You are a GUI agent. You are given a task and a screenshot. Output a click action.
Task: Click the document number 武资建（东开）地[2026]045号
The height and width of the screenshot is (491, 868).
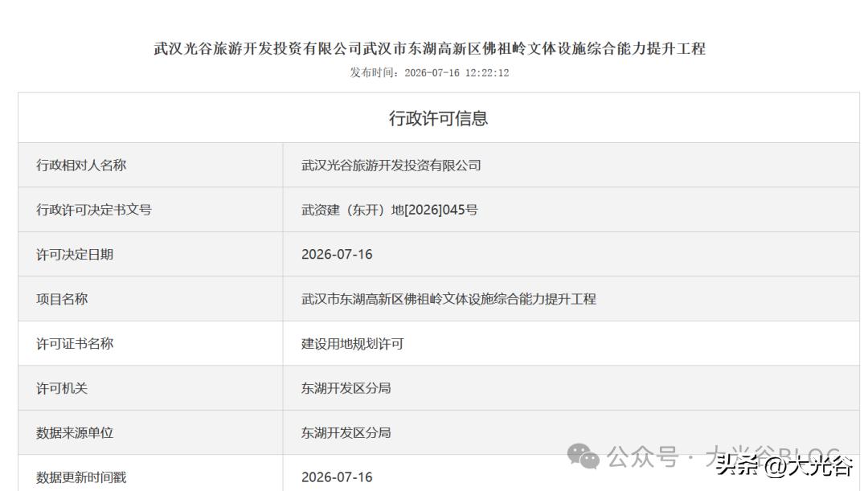coord(390,210)
